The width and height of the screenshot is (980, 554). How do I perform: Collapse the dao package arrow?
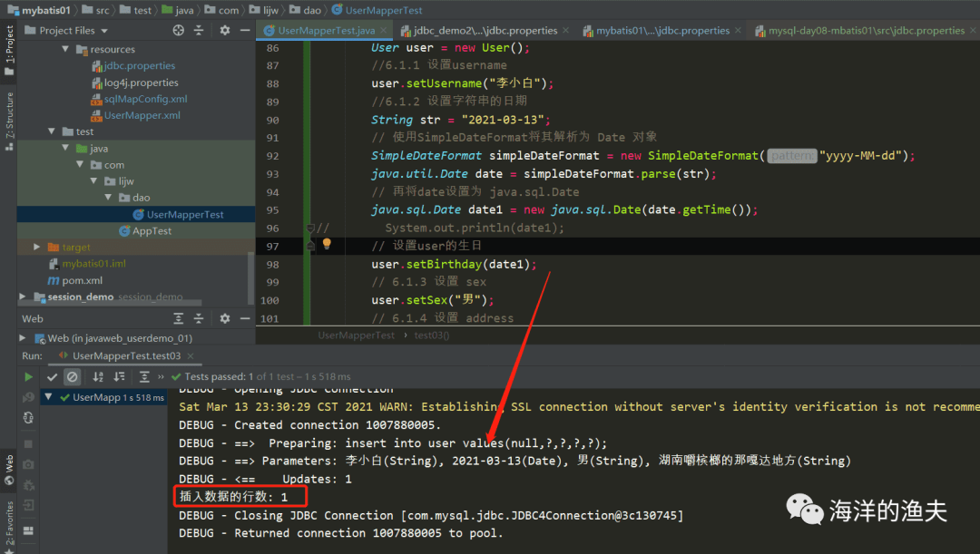click(x=107, y=197)
